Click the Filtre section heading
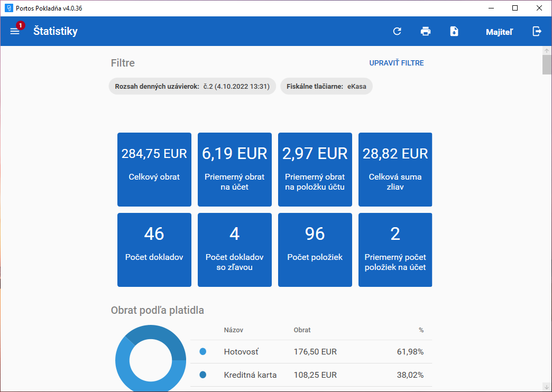The height and width of the screenshot is (392, 552). [123, 63]
